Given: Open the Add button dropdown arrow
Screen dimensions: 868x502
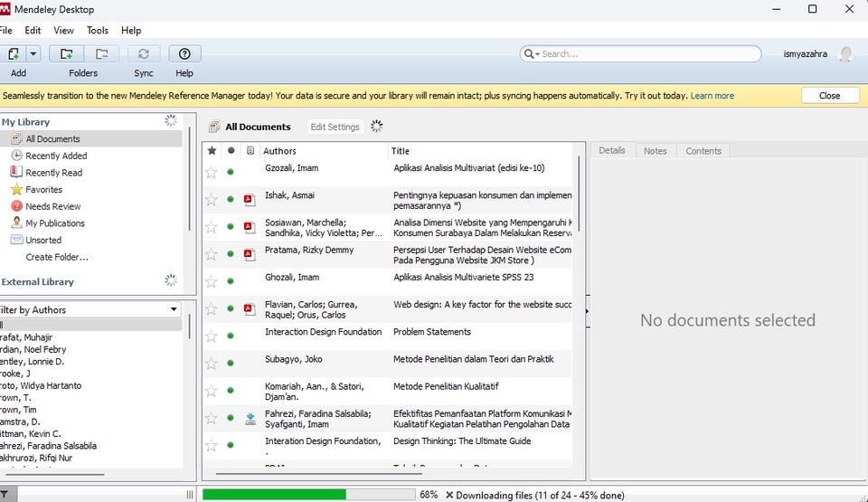Looking at the screenshot, I should point(33,53).
